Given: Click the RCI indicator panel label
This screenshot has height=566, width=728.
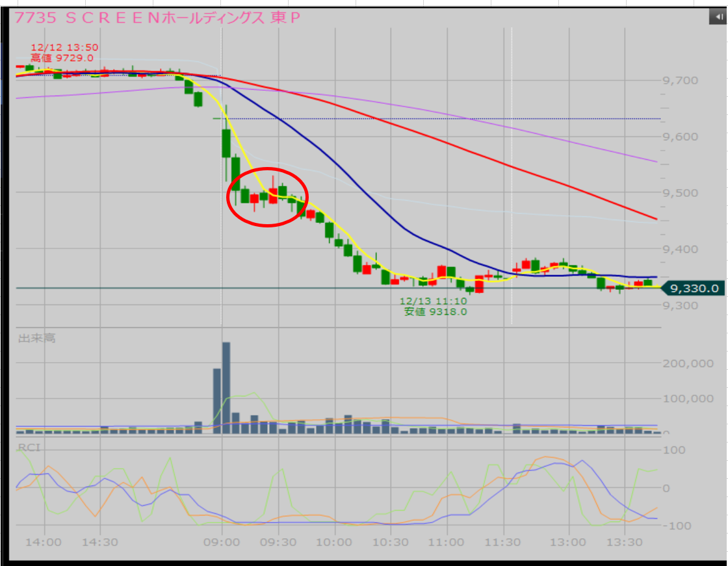Looking at the screenshot, I should click(x=29, y=447).
